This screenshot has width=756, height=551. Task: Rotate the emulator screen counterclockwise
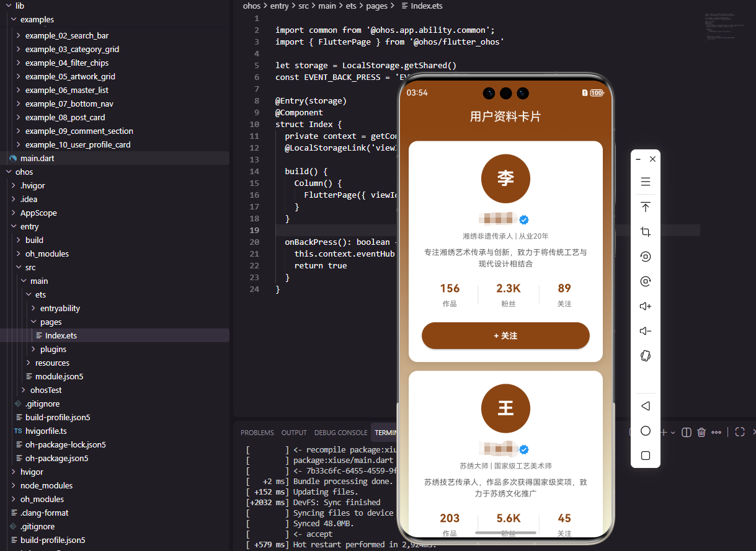646,257
